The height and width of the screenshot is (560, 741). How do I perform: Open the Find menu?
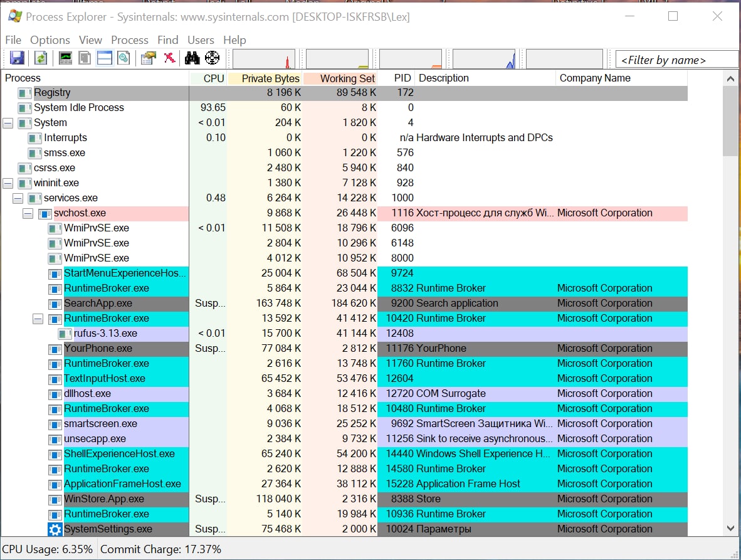(167, 40)
